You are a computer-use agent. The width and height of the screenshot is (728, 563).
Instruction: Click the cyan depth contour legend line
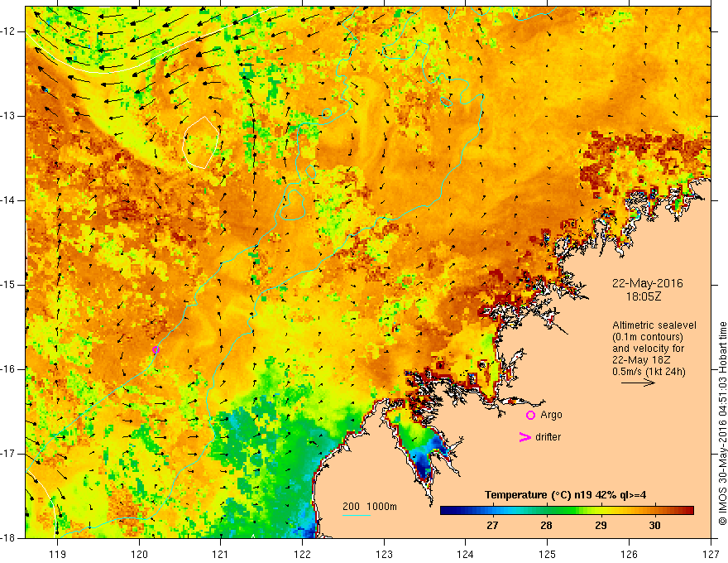pyautogui.click(x=357, y=515)
